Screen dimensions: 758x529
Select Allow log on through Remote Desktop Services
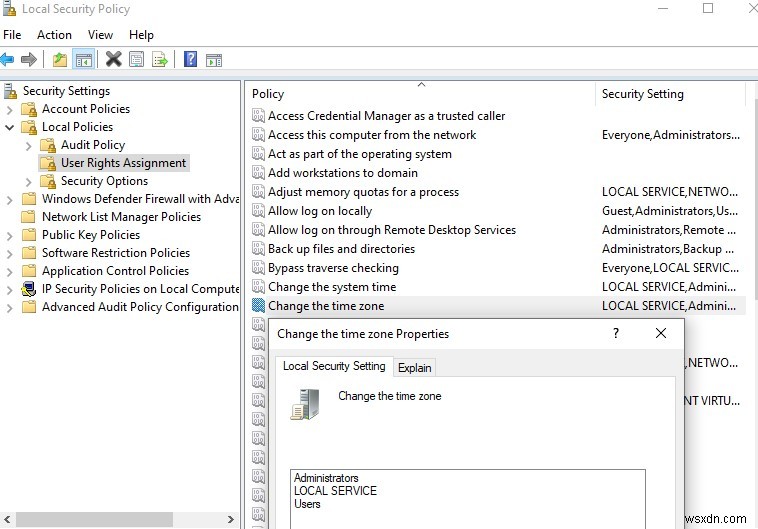392,230
